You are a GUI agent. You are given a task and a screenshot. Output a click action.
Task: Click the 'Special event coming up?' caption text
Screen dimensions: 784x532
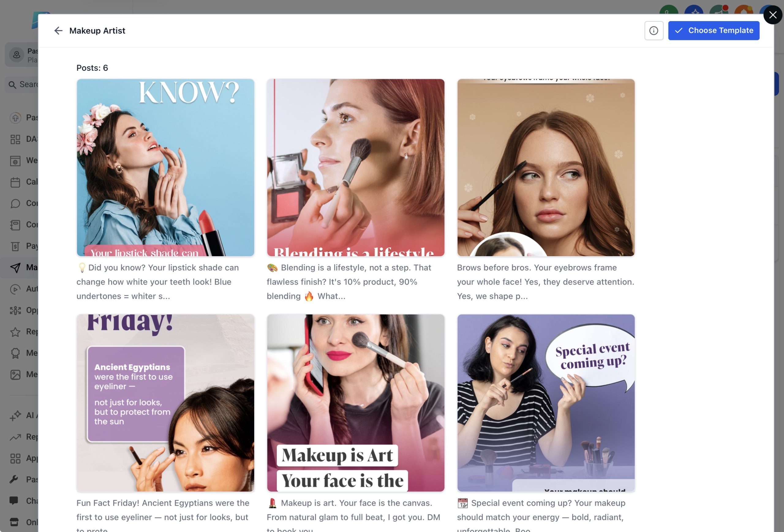tap(541, 515)
